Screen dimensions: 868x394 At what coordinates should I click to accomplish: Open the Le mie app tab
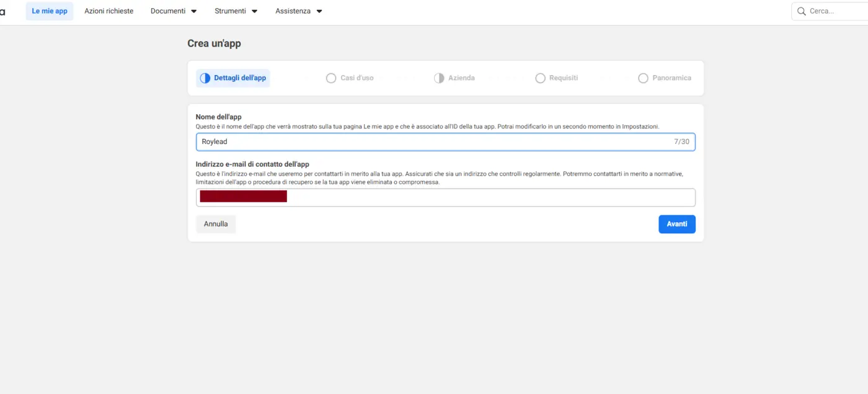point(50,11)
